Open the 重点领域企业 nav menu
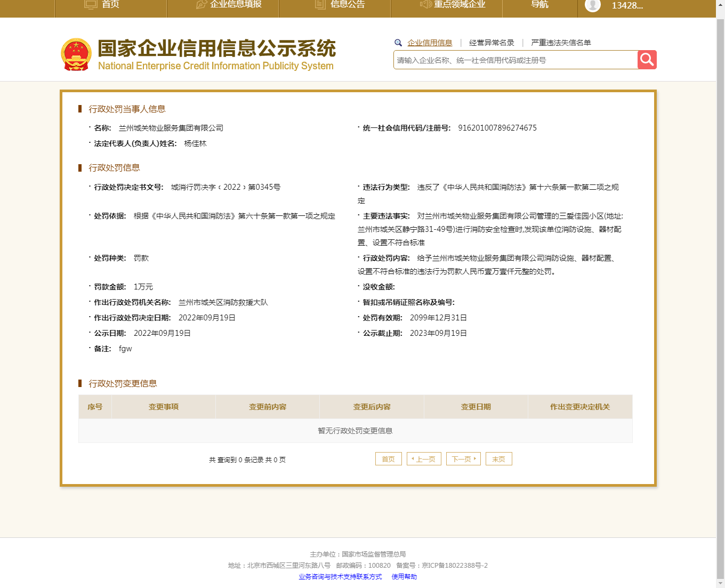 point(460,4)
